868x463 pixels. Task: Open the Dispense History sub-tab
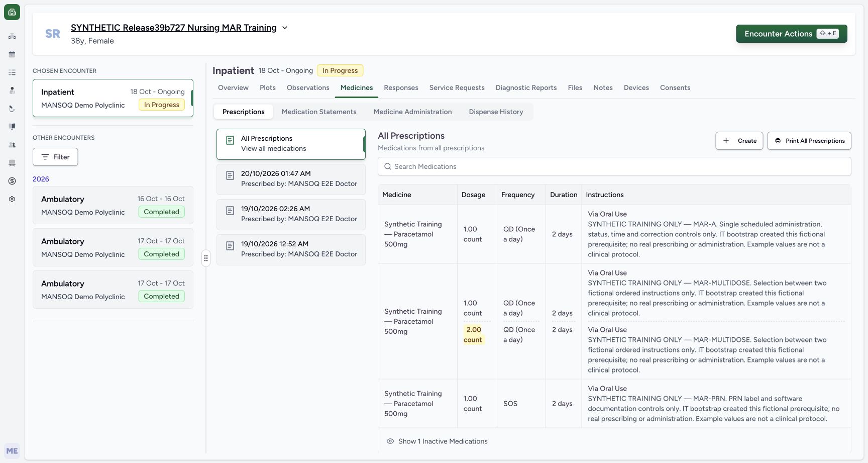click(496, 112)
